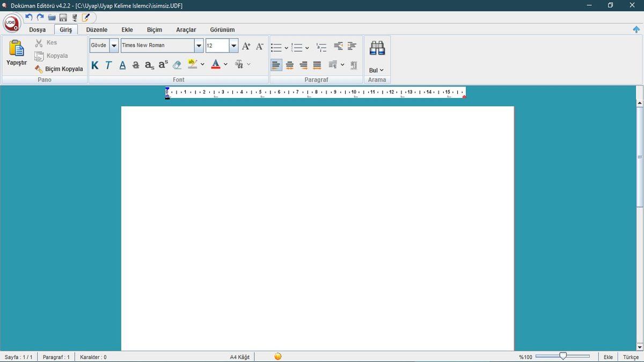The image size is (644, 362).
Task: Click the superscript icon
Action: (x=163, y=64)
